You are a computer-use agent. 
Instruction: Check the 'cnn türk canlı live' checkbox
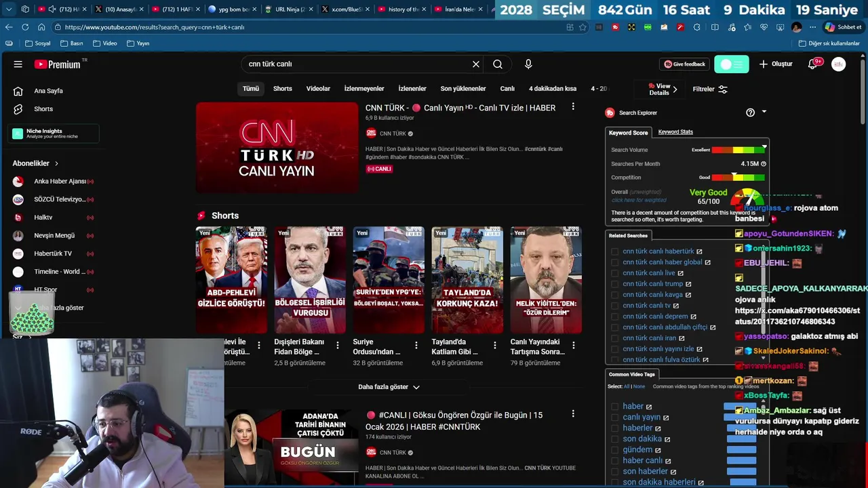tap(615, 273)
